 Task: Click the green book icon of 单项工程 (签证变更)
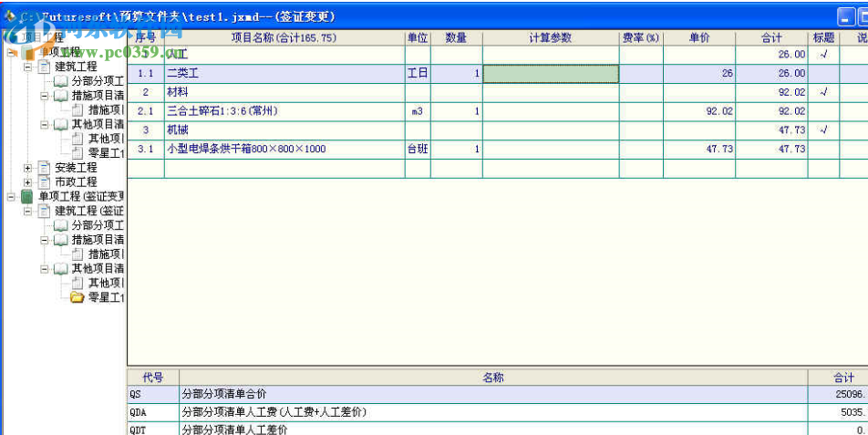coord(27,196)
